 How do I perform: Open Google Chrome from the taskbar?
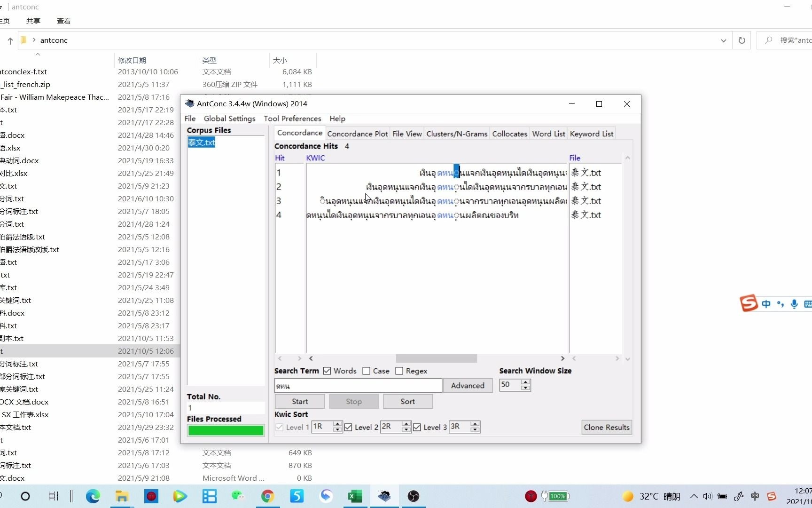click(x=267, y=496)
